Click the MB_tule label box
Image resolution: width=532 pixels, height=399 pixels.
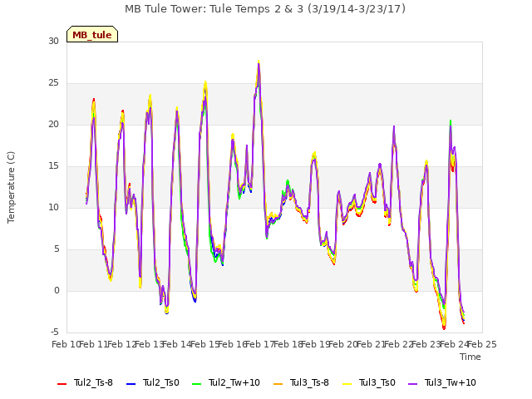[92, 34]
